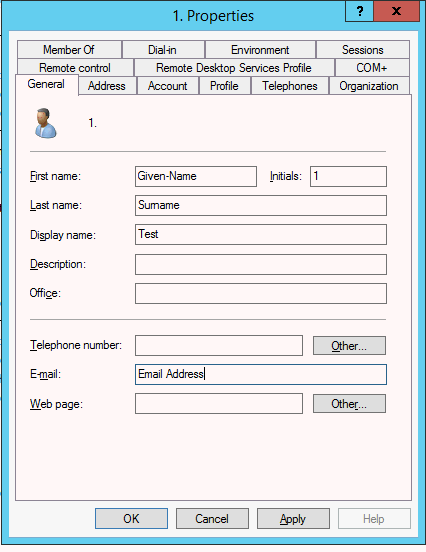Click the Cancel button
The image size is (426, 552).
tap(212, 519)
